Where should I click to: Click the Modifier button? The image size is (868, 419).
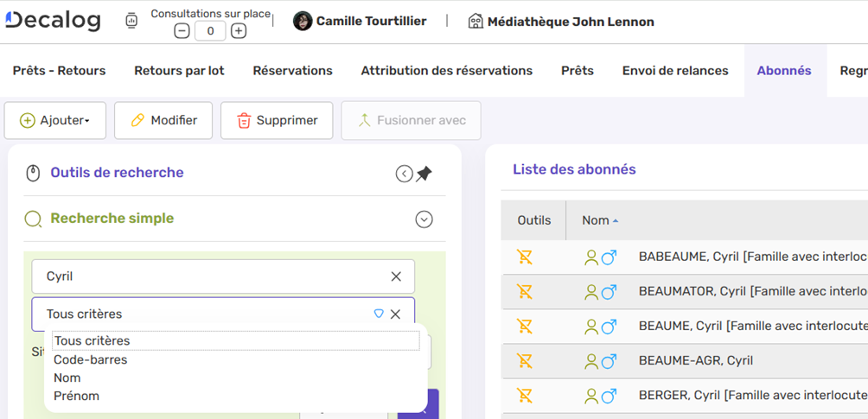coord(163,120)
